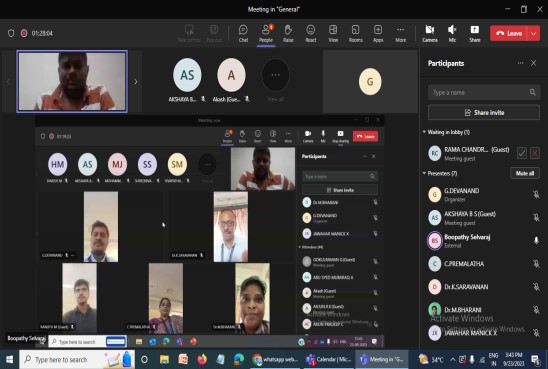Open the Apps icon in toolbar
The width and height of the screenshot is (548, 369).
tap(378, 33)
